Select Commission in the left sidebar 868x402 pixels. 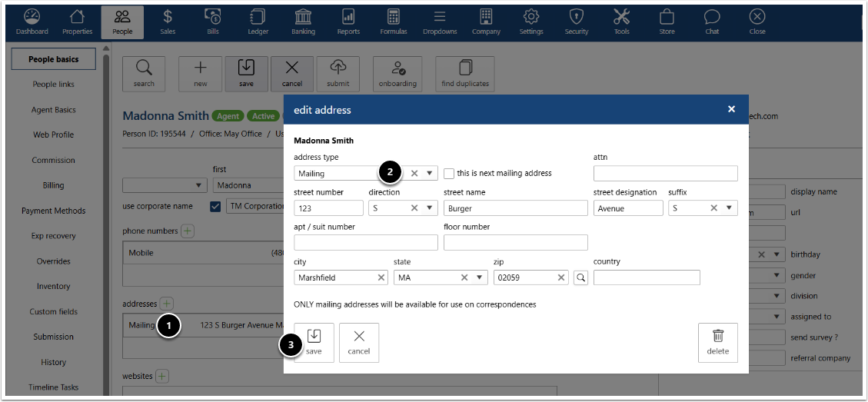pos(53,160)
